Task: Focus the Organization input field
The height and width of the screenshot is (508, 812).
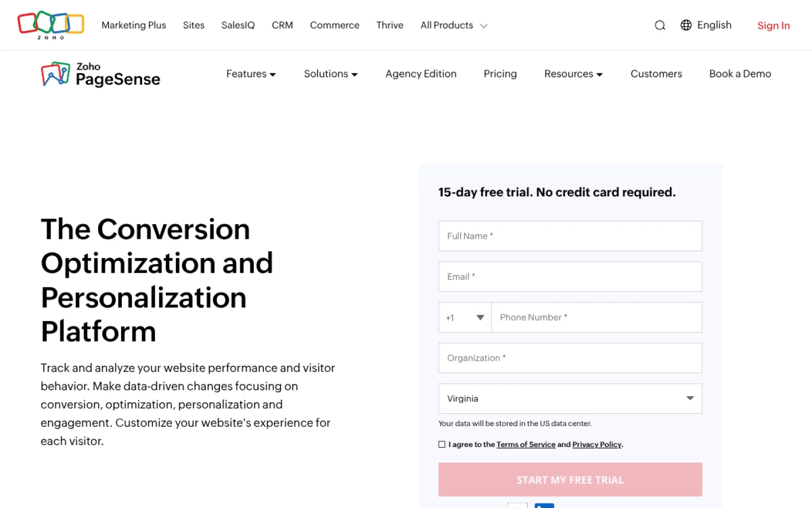Action: point(570,358)
